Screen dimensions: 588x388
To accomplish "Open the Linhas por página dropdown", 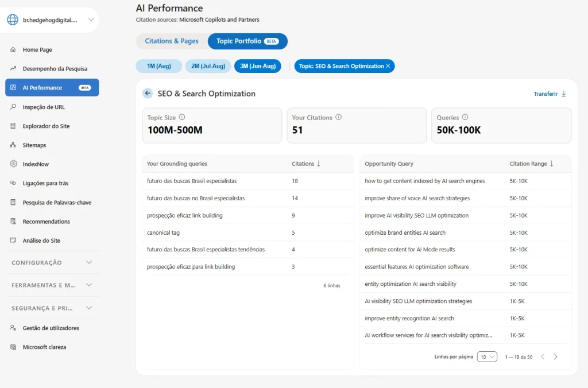I will (487, 357).
